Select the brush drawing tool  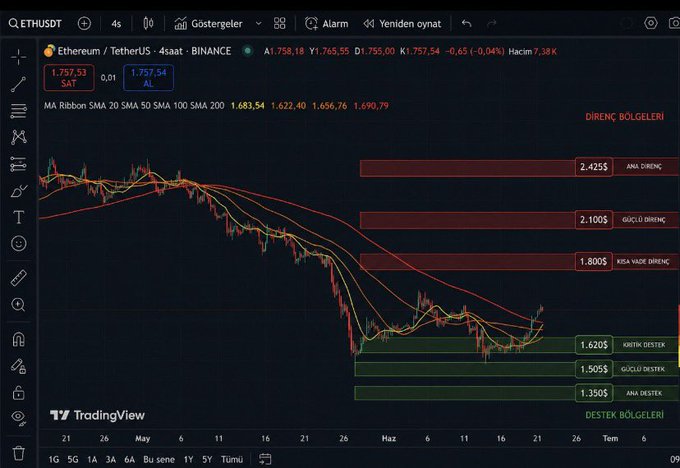tap(19, 191)
